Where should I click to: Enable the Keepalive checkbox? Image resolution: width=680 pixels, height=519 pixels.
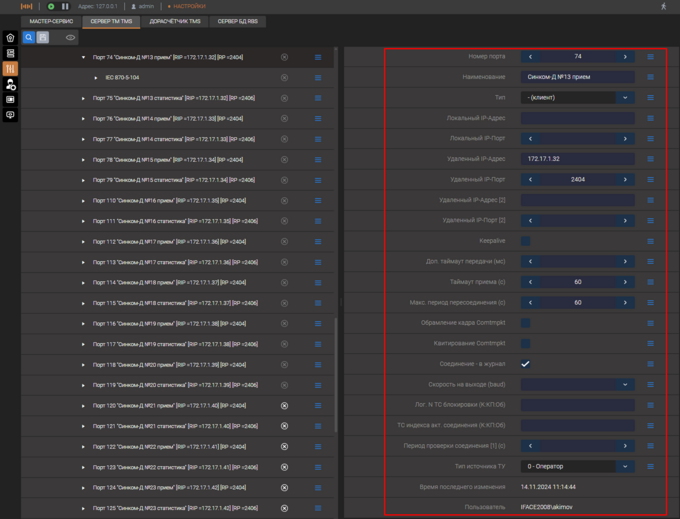coord(526,241)
